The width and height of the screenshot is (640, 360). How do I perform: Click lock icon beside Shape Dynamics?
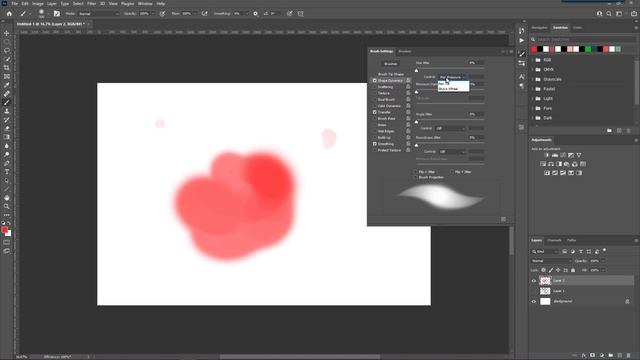408,80
